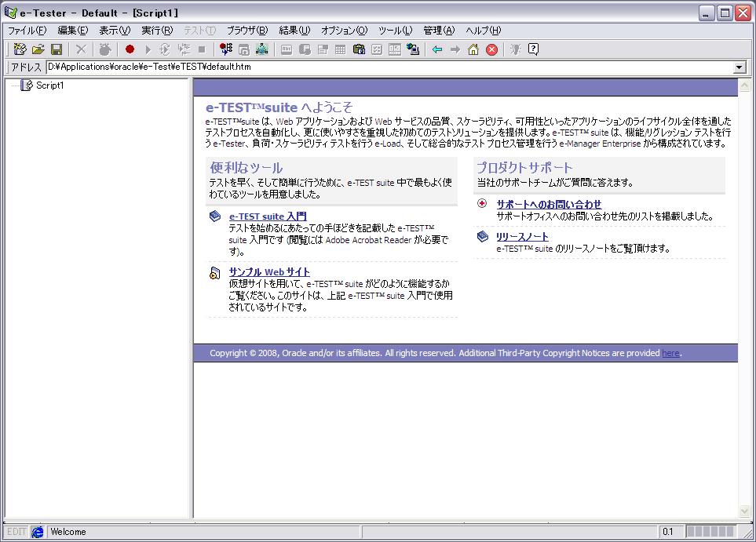Click the Home house icon
Viewport: 756px width, 542px height.
[x=473, y=49]
